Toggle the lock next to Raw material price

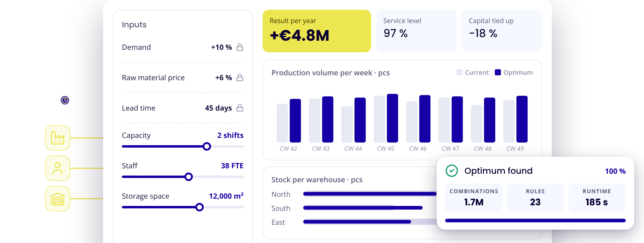[240, 77]
